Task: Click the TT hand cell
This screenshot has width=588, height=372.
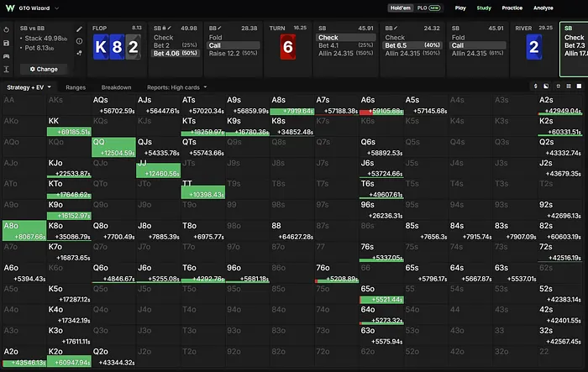Action: [x=203, y=189]
